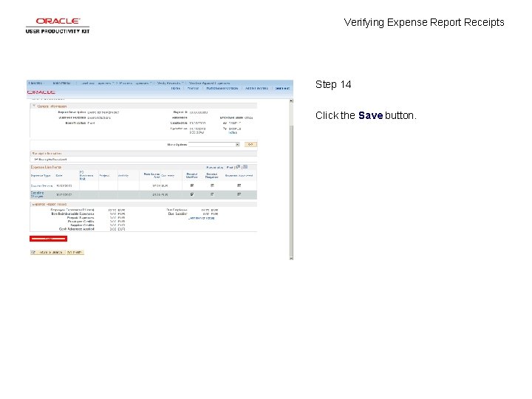Toggle last-column checkbox in Gasoline Charges row

click(239, 194)
